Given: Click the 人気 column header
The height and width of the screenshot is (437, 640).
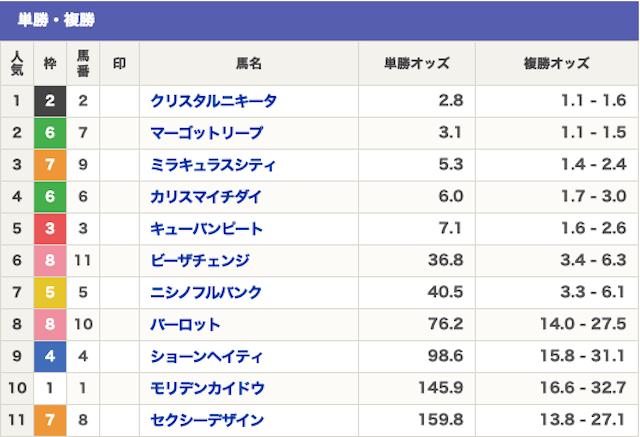Looking at the screenshot, I should coord(17,63).
